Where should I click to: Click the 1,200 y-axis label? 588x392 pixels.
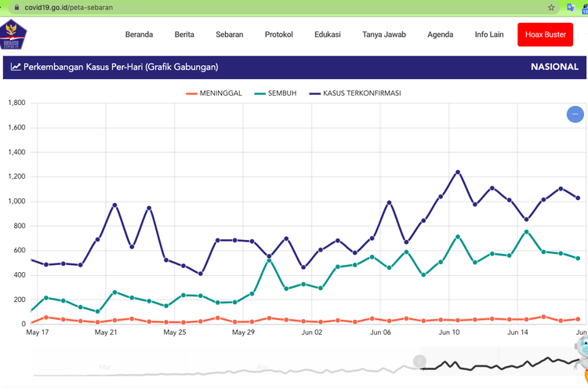coord(17,176)
